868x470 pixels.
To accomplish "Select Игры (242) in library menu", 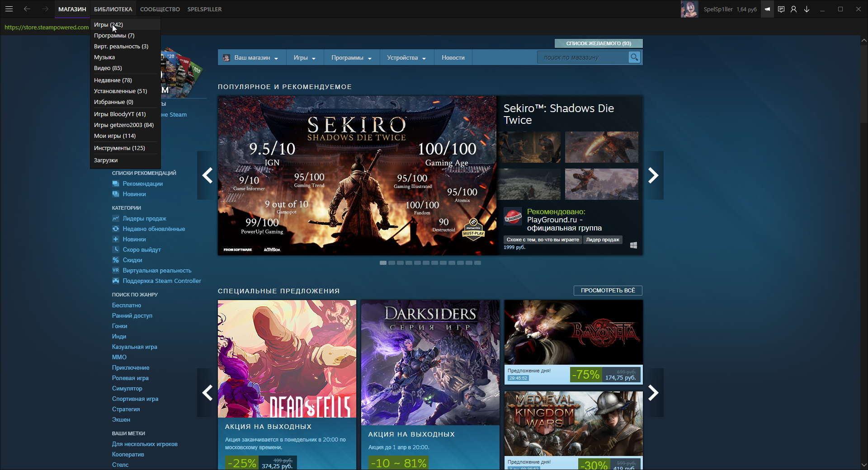I will pyautogui.click(x=125, y=25).
